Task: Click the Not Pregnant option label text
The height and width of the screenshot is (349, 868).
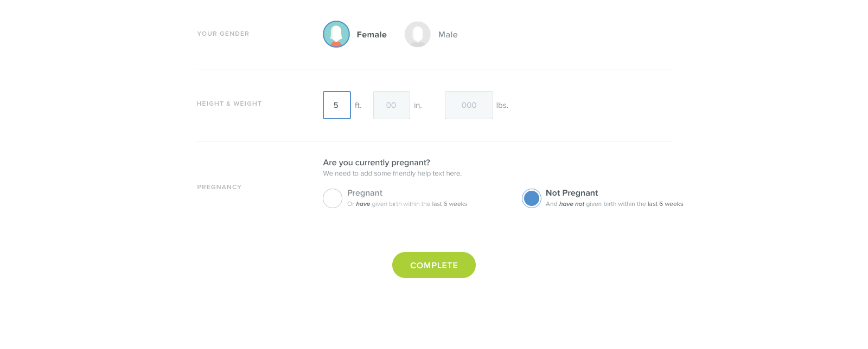Action: coord(572,193)
